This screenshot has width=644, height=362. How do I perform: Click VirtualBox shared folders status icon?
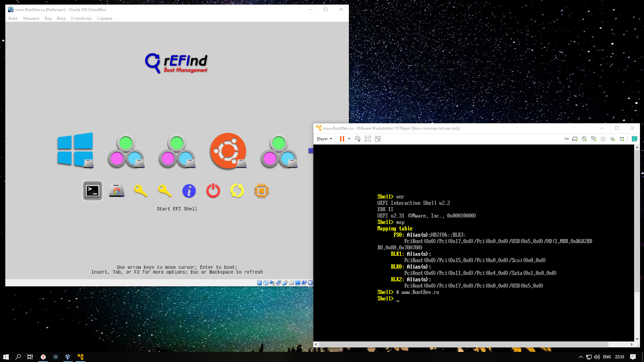click(291, 283)
